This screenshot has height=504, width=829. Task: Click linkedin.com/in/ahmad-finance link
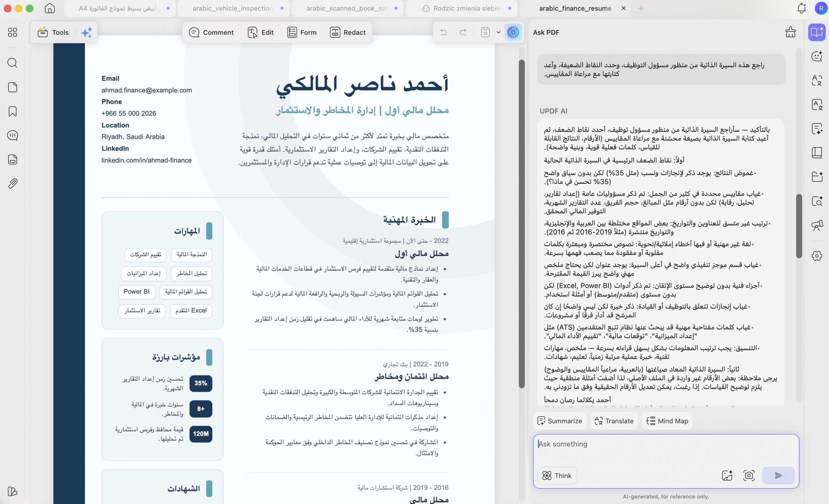(147, 160)
